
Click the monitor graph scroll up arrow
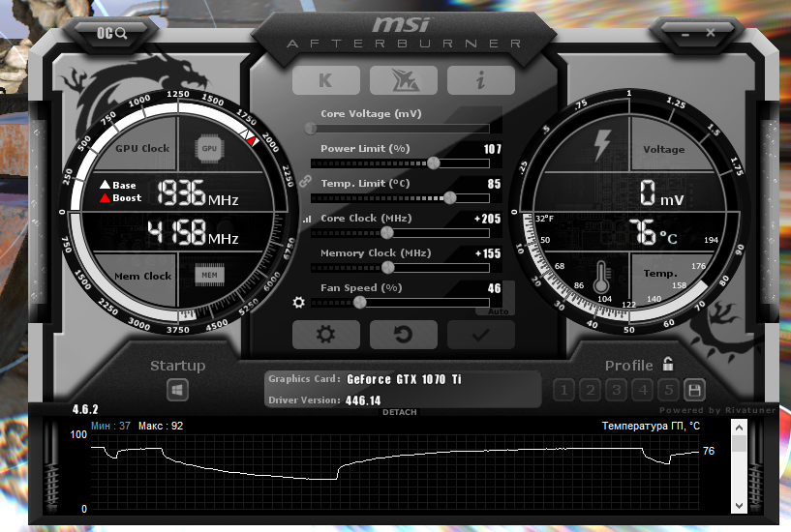[739, 429]
